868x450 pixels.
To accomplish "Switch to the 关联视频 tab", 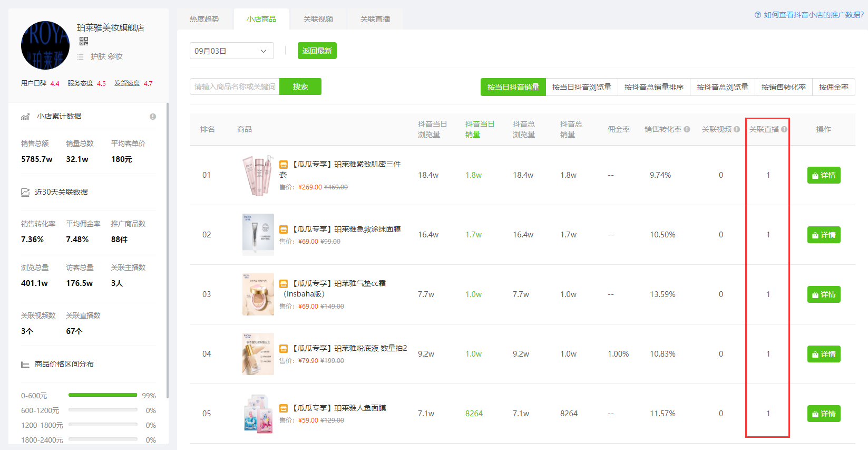I will (x=318, y=19).
